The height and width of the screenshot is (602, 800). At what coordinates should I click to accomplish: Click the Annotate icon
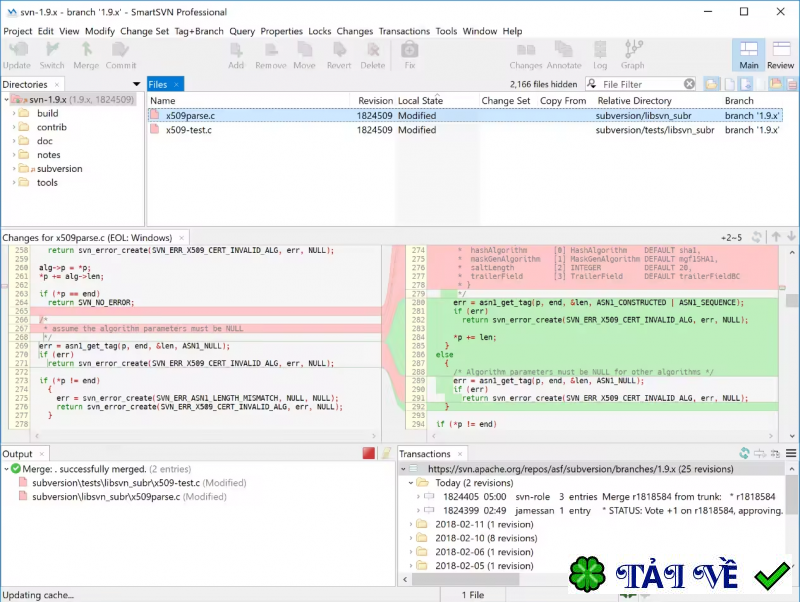click(x=564, y=52)
